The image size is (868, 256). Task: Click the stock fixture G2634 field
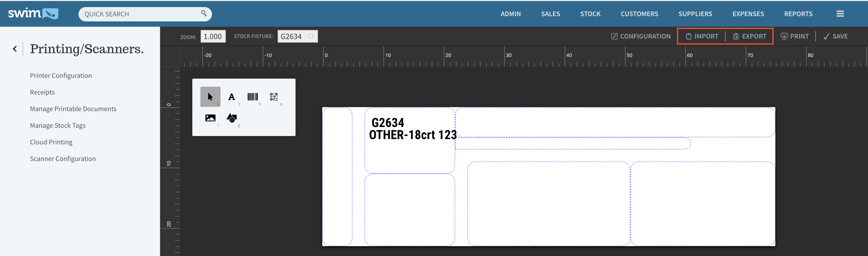298,36
